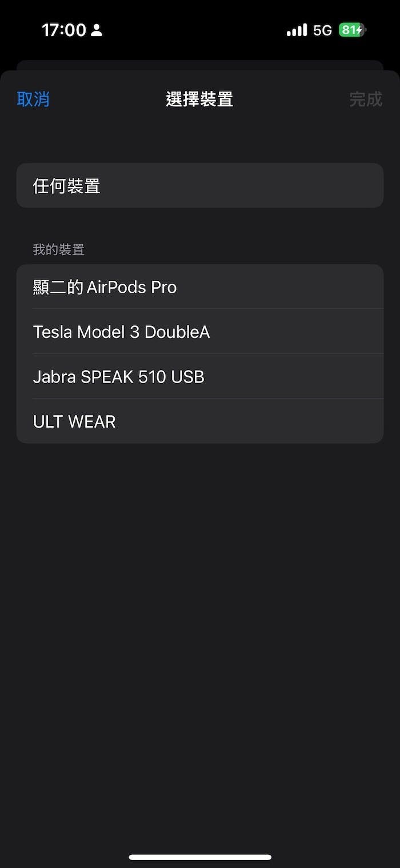Tap the green battery indicator
The image size is (400, 868).
(351, 30)
